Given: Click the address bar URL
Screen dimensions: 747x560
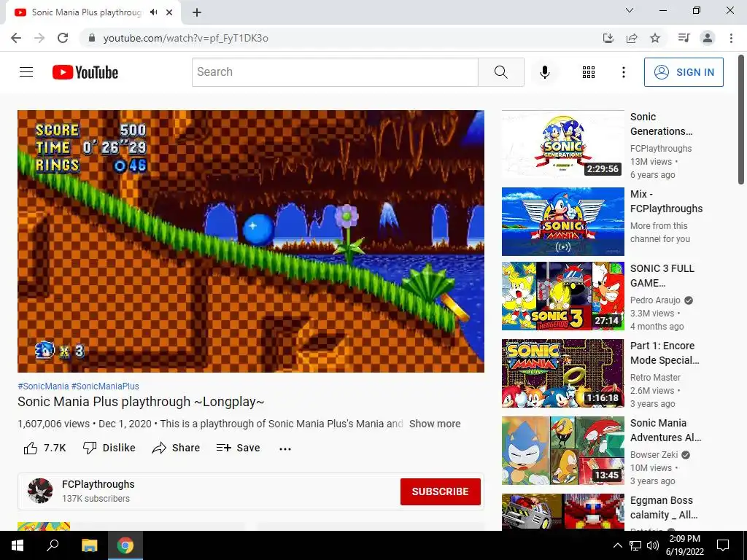Looking at the screenshot, I should click(x=186, y=38).
